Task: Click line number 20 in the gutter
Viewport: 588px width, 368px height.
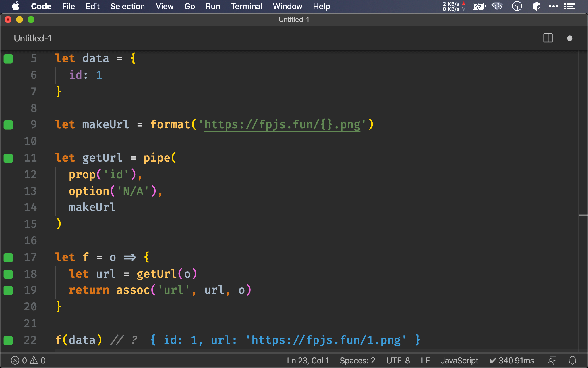Action: [x=30, y=307]
